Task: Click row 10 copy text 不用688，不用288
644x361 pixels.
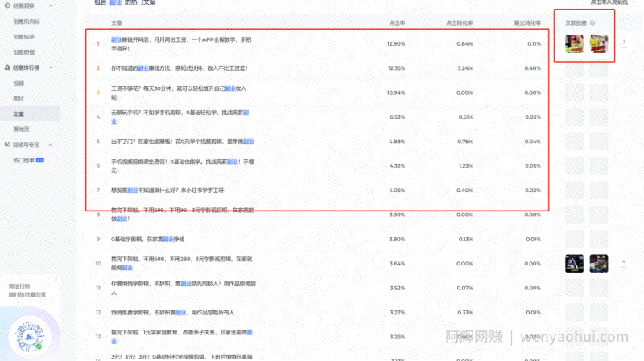Action: (x=182, y=264)
